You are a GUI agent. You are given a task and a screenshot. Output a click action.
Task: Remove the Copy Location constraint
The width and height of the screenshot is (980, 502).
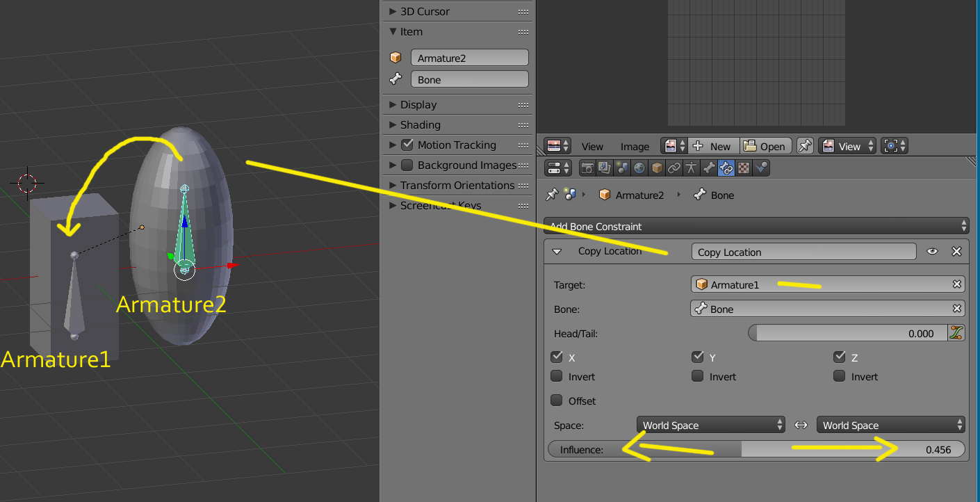(956, 252)
